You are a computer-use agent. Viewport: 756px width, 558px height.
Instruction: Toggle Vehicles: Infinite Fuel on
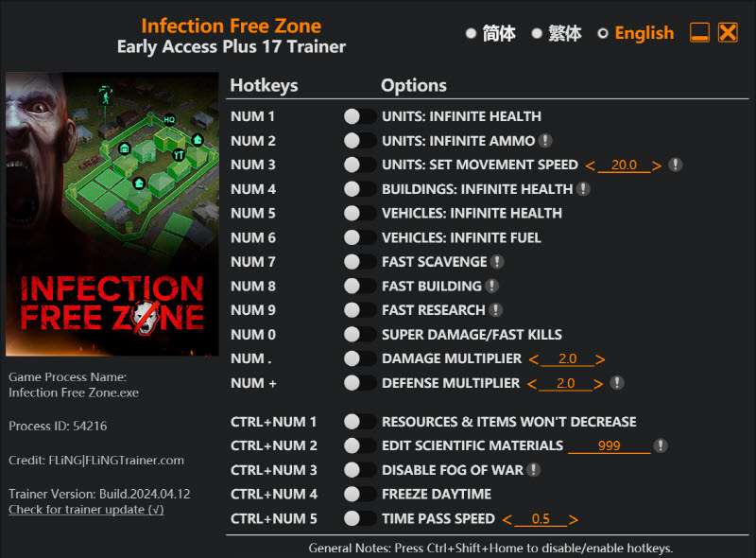[x=359, y=237]
